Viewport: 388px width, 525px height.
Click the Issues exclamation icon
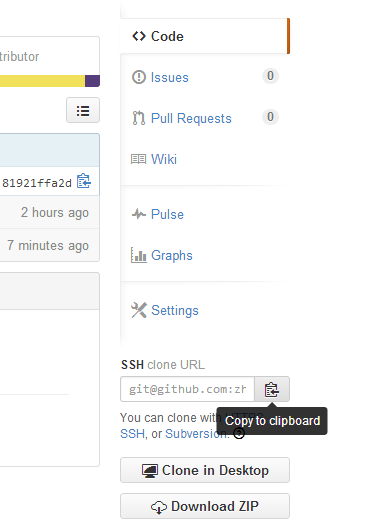click(139, 77)
